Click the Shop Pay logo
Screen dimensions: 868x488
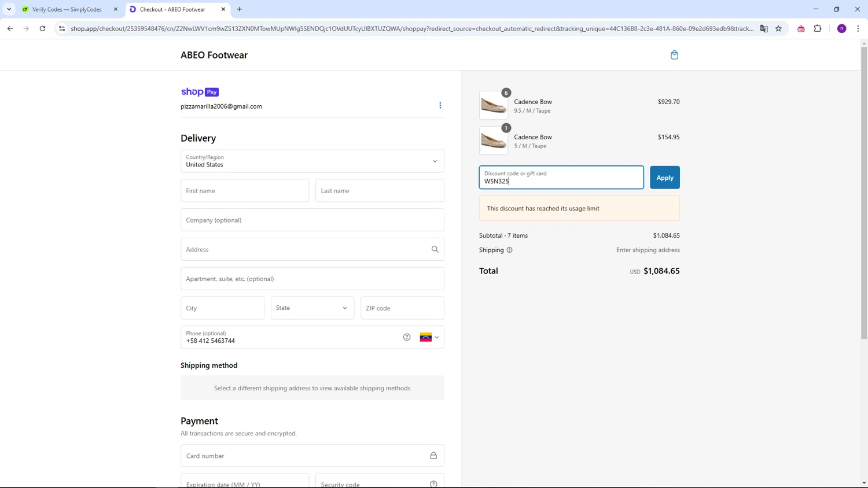pos(200,92)
